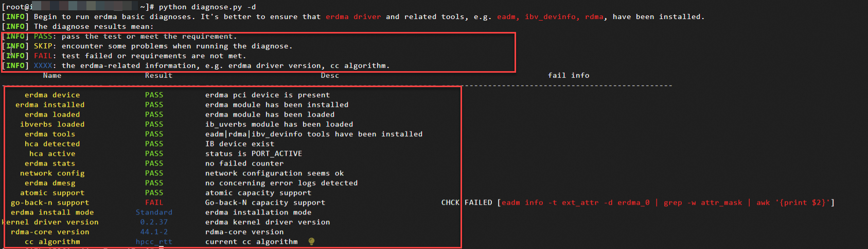Click the 'hca detected' row name
This screenshot has width=868, height=249.
click(52, 144)
